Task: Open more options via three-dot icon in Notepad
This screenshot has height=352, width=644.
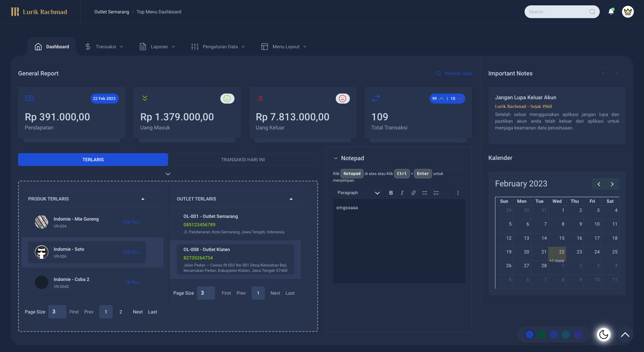Action: pyautogui.click(x=458, y=193)
